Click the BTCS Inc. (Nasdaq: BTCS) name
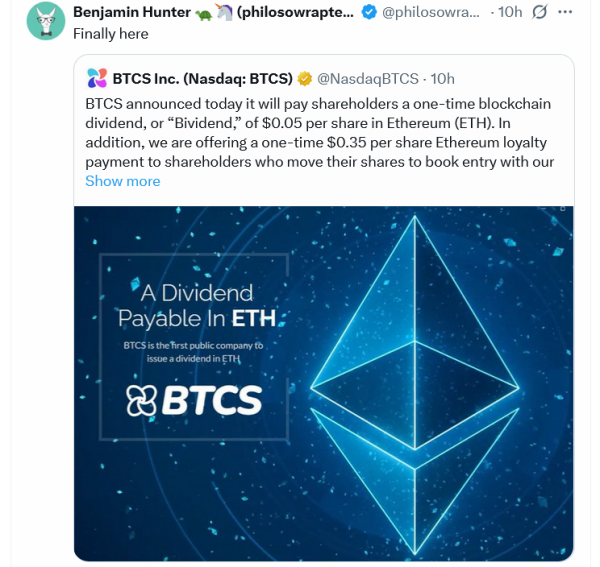 click(202, 78)
